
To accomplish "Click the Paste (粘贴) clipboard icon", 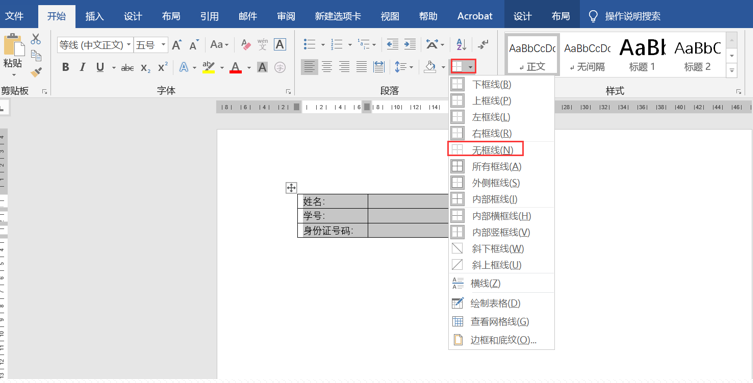I will [13, 46].
